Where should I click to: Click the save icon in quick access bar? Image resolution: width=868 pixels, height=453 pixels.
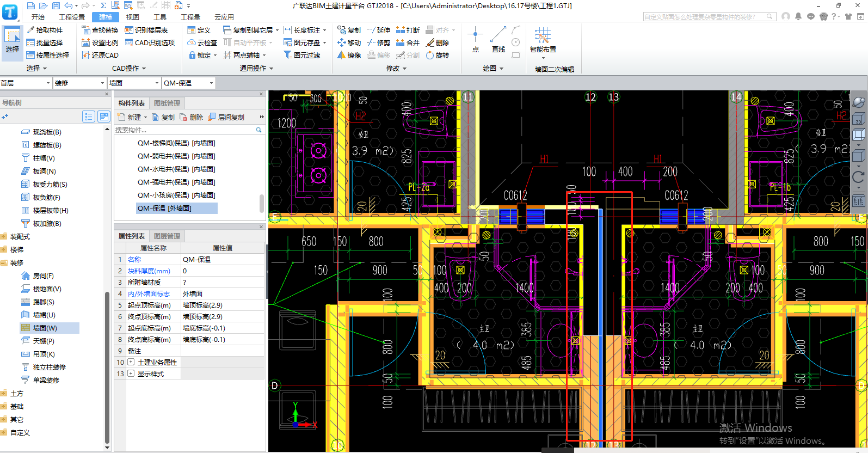(x=56, y=5)
